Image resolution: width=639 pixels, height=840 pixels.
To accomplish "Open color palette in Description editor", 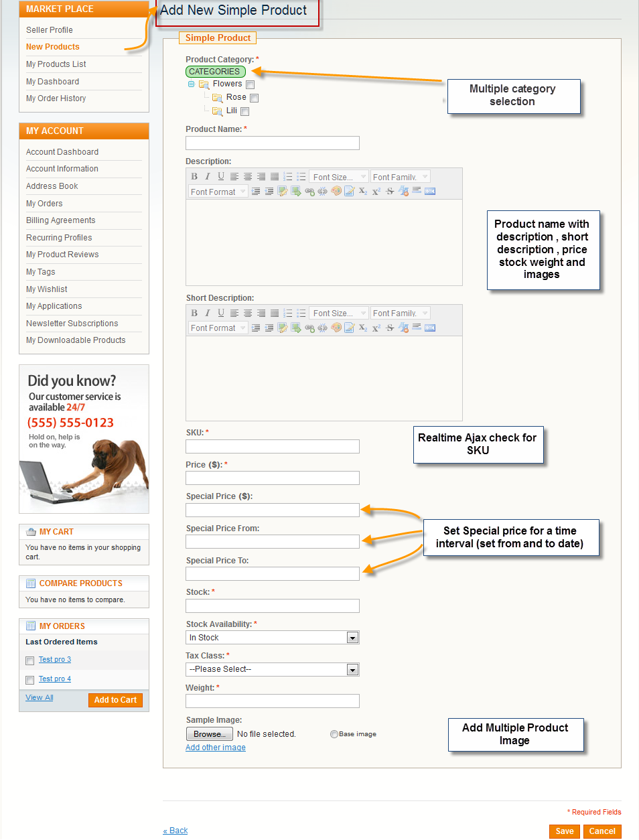I will 336,192.
